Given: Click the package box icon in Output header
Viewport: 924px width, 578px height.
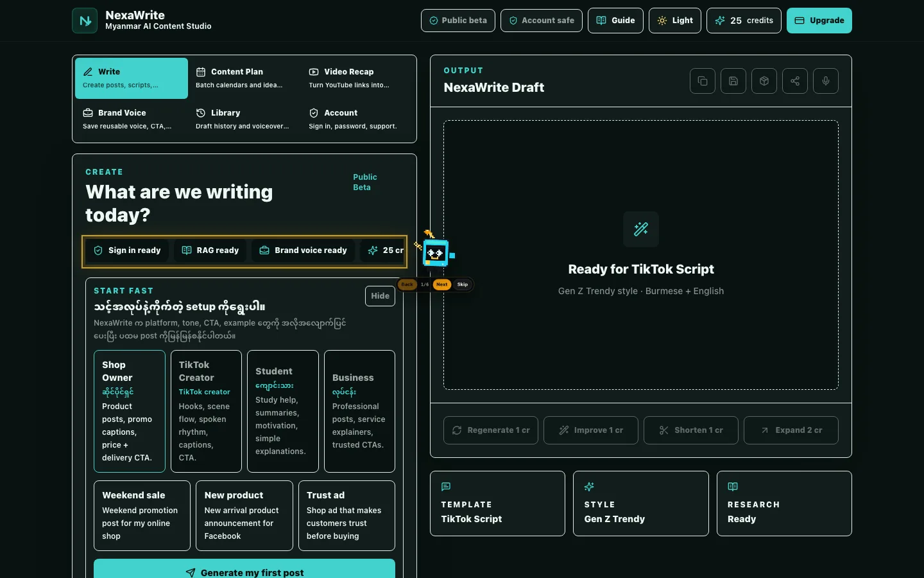Looking at the screenshot, I should pos(764,81).
